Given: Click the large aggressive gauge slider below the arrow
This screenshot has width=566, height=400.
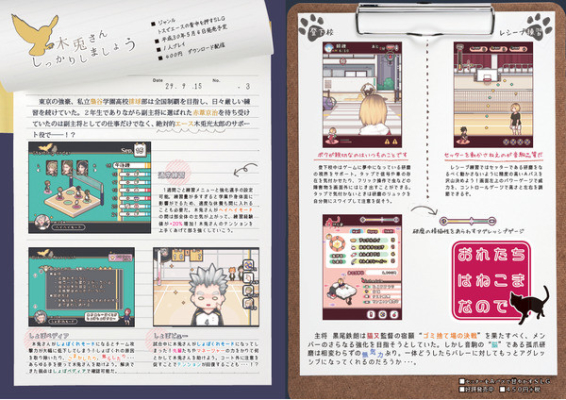Looking at the screenshot, I should pos(468,221).
